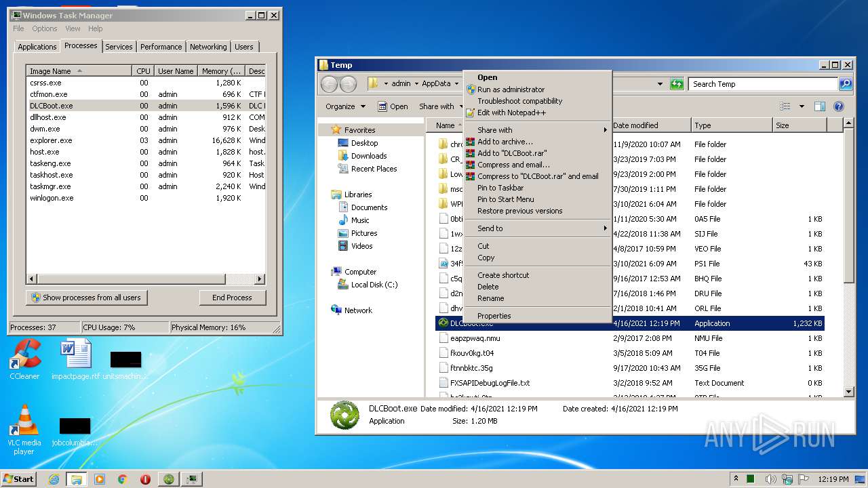868x488 pixels.
Task: Show hidden tray icons arrow
Action: [x=736, y=479]
